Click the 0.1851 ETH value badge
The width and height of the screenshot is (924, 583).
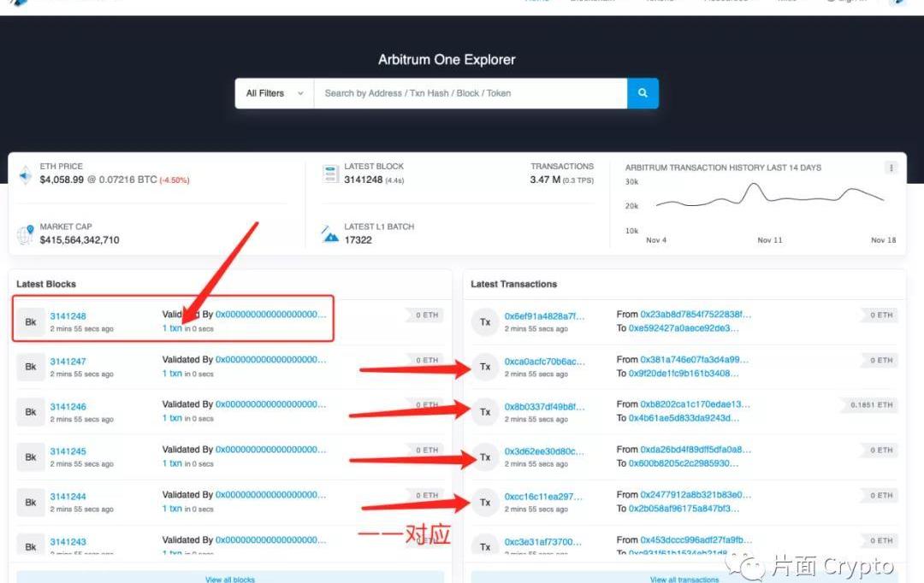point(870,405)
